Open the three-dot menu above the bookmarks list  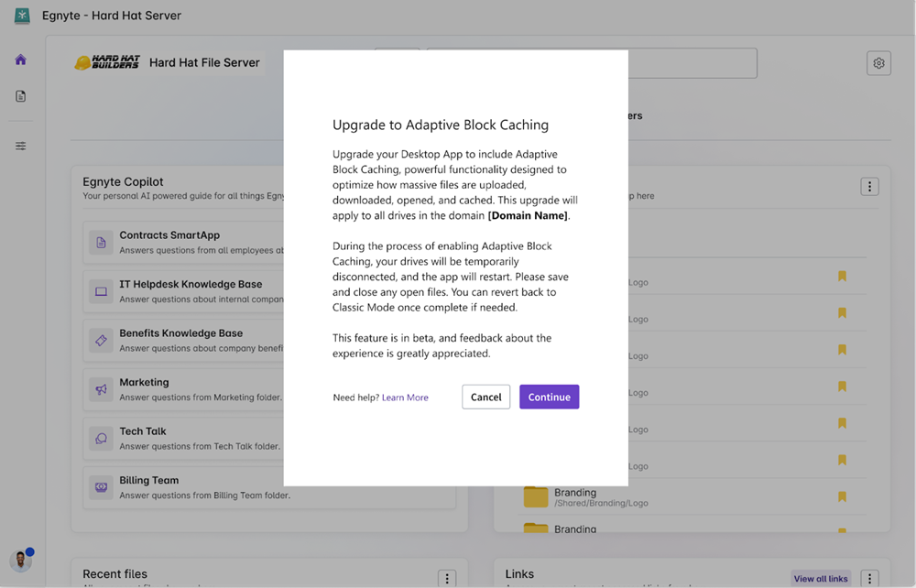click(x=869, y=187)
